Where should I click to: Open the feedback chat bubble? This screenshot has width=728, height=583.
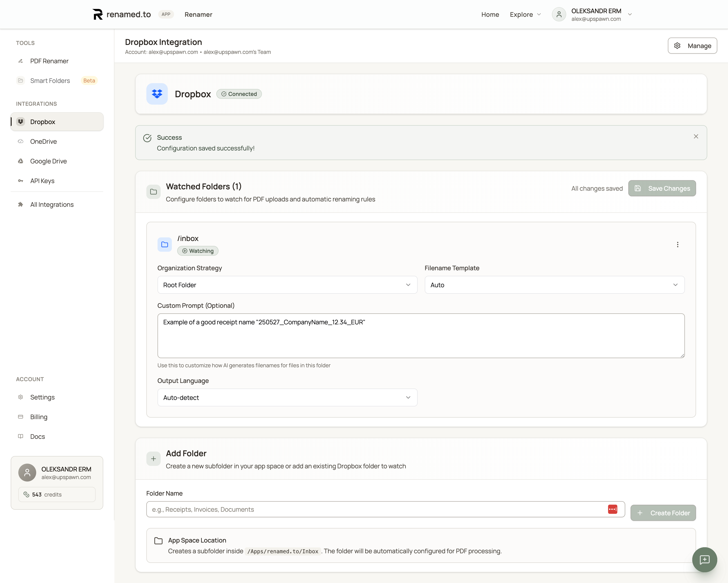(x=704, y=560)
